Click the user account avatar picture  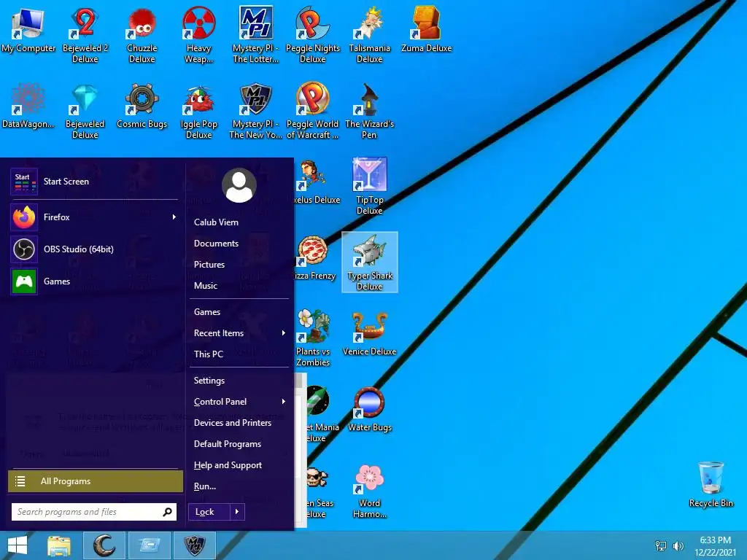coord(239,185)
